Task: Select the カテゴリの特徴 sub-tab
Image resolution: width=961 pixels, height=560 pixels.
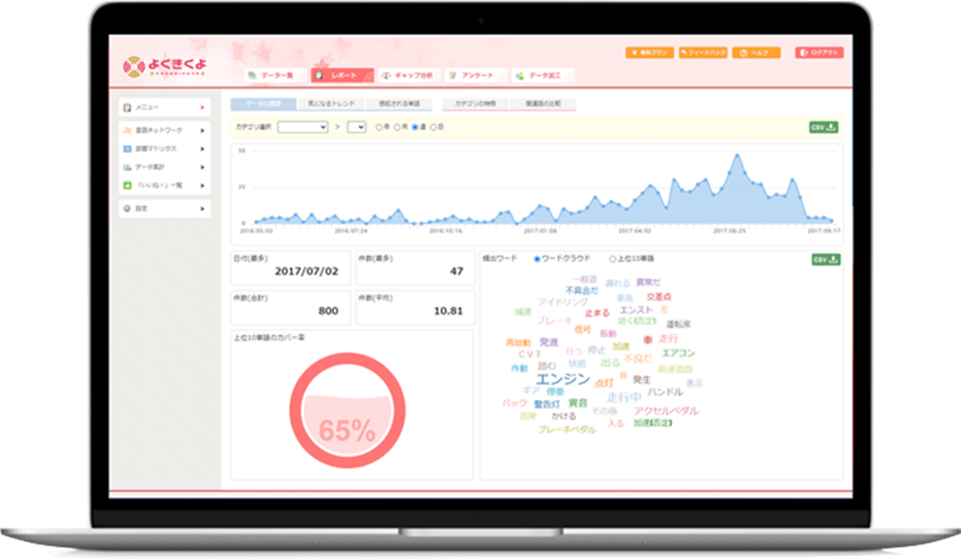Action: tap(475, 104)
